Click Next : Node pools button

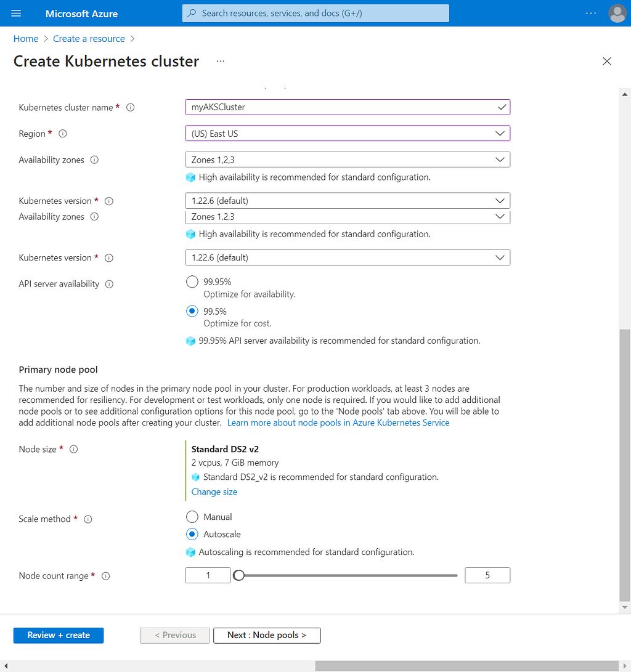point(267,635)
